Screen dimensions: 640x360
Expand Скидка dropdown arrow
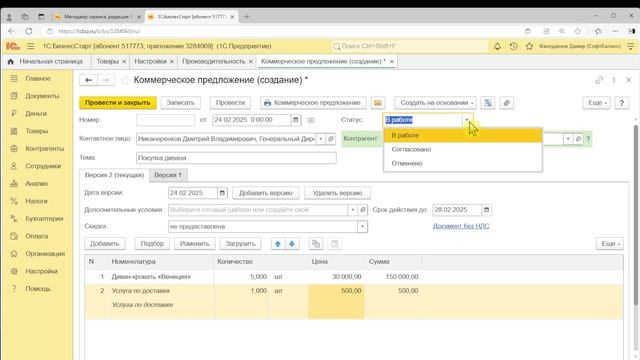[x=362, y=227]
